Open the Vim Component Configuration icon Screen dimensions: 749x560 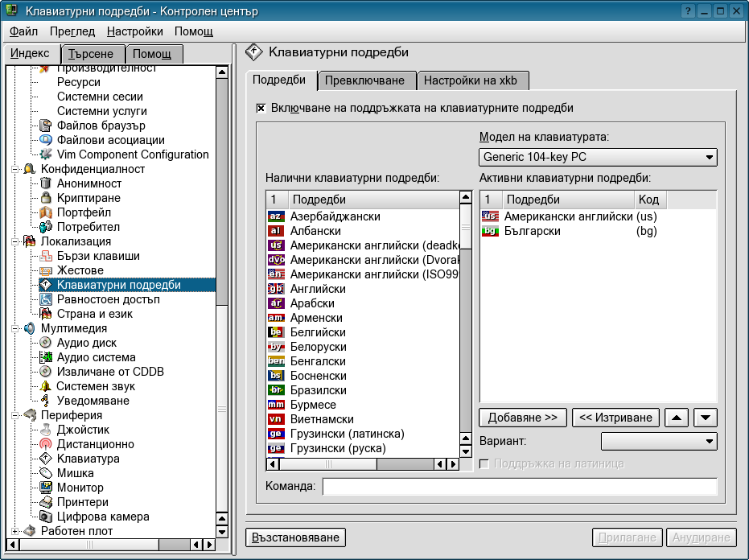[x=46, y=154]
